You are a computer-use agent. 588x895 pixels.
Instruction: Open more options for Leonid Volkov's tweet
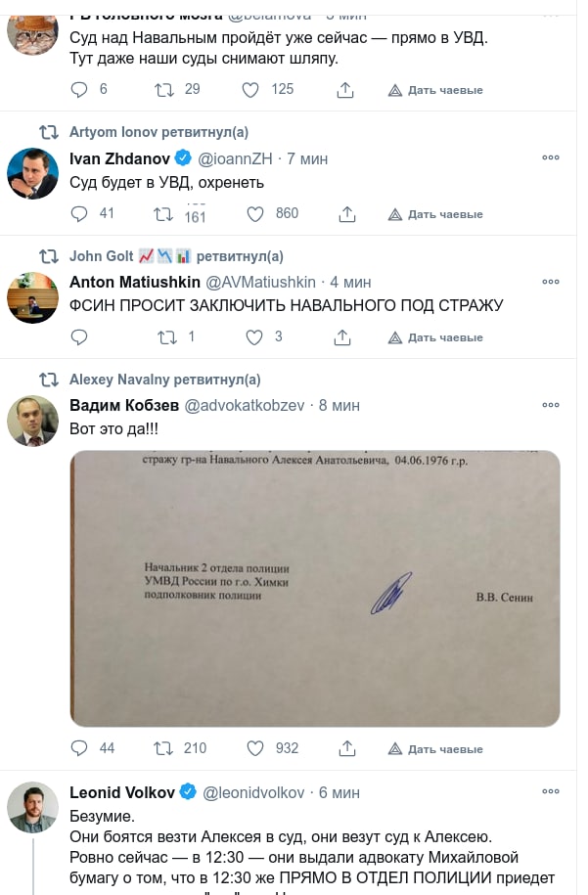[x=550, y=791]
